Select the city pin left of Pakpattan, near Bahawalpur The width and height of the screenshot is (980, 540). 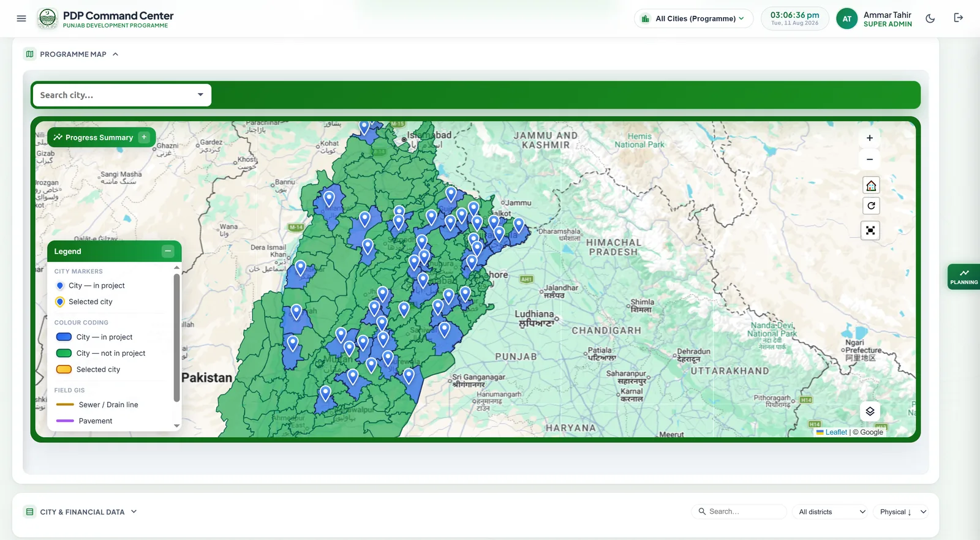pyautogui.click(x=325, y=393)
